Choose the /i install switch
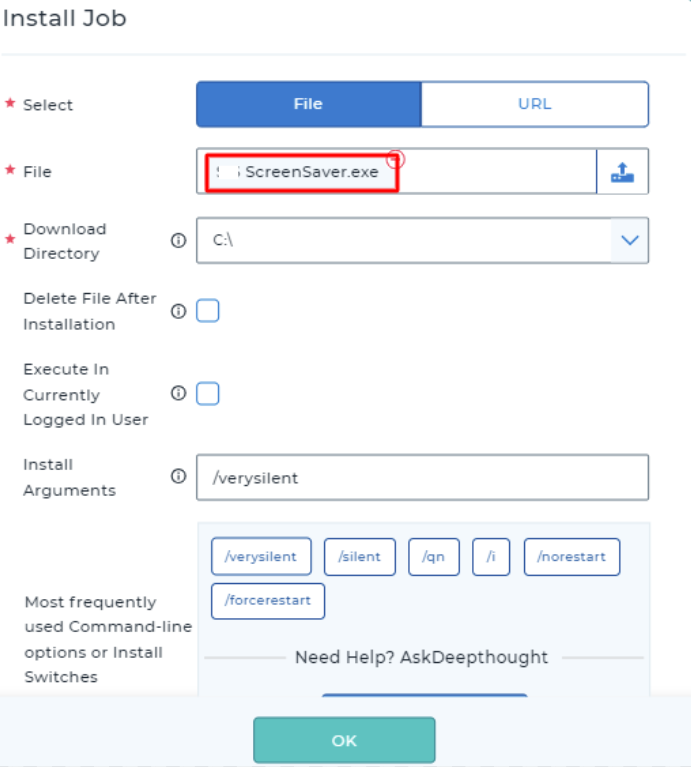 click(491, 557)
